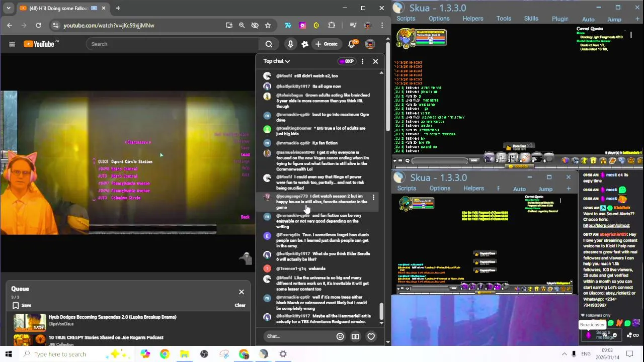Click the Chat message input field
Screen dimensions: 644x362
coord(299,336)
